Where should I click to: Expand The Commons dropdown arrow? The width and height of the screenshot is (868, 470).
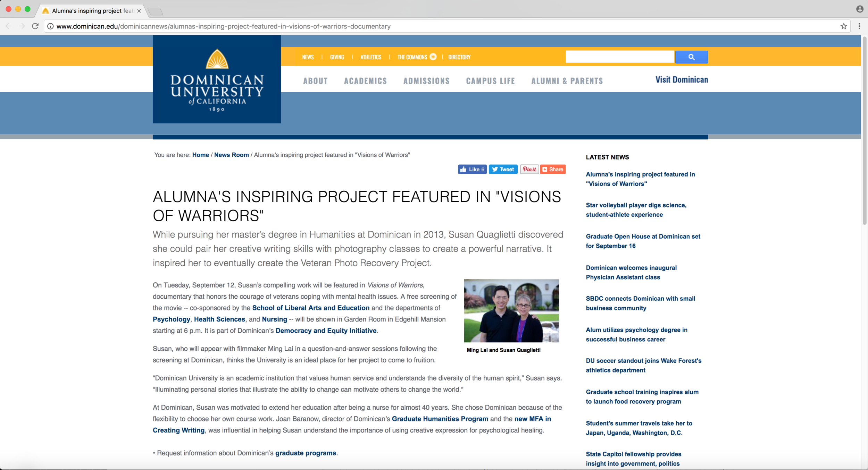pos(433,57)
